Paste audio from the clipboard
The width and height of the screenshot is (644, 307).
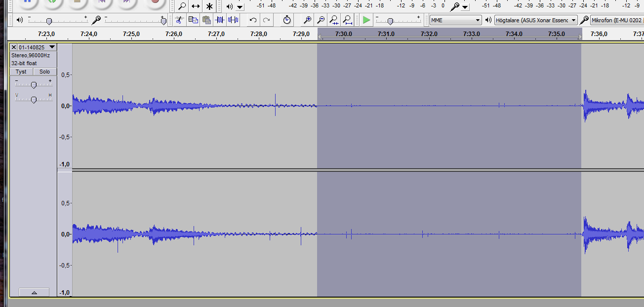(206, 20)
